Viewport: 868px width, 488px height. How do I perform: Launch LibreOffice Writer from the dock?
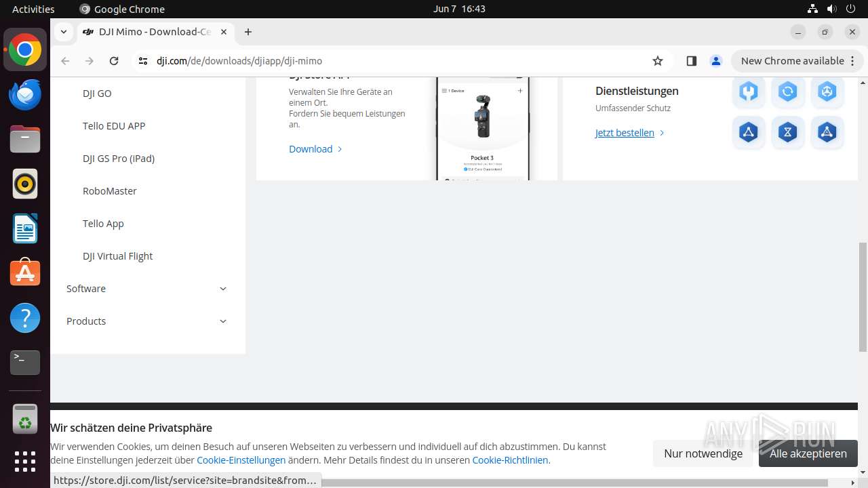[x=25, y=228]
